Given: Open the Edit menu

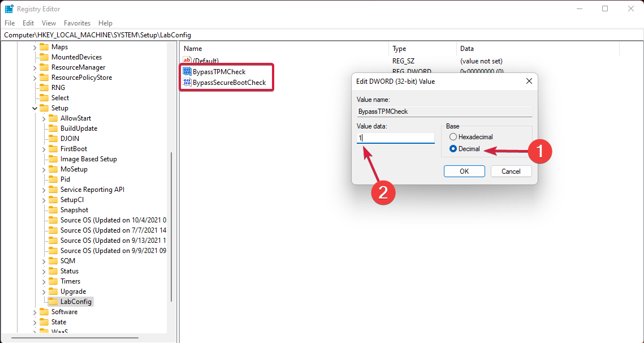Looking at the screenshot, I should [28, 23].
